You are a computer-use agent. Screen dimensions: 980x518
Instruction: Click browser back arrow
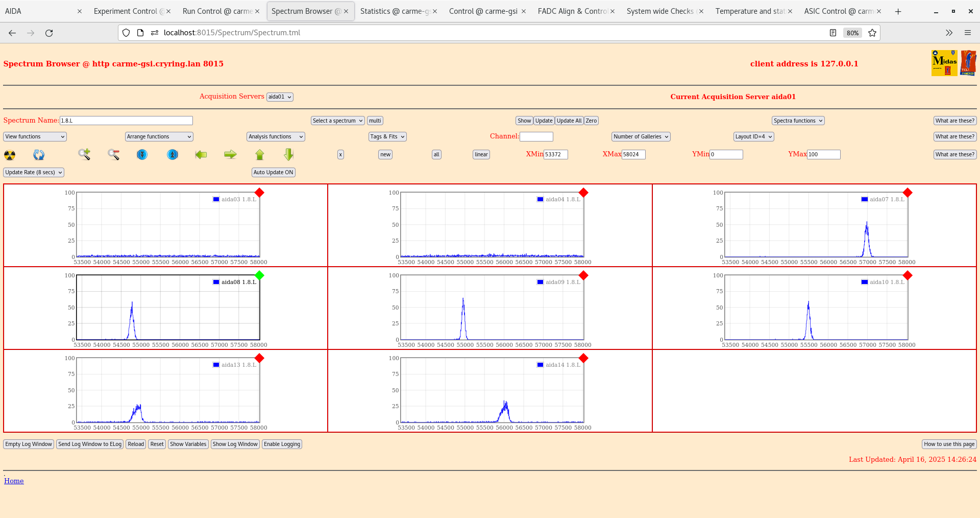(x=12, y=33)
